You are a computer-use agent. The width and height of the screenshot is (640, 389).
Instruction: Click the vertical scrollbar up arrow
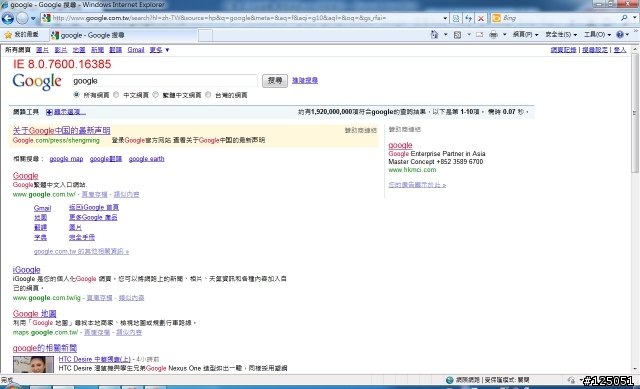tap(635, 49)
